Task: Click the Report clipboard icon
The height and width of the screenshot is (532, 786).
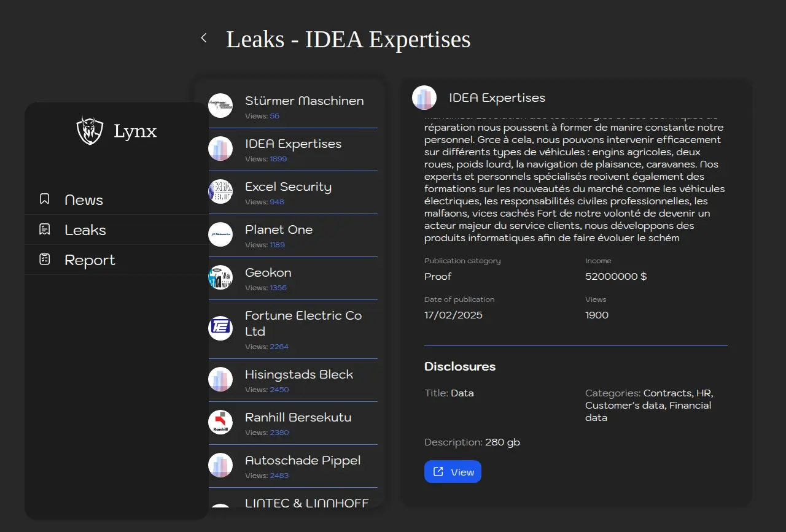Action: tap(45, 260)
